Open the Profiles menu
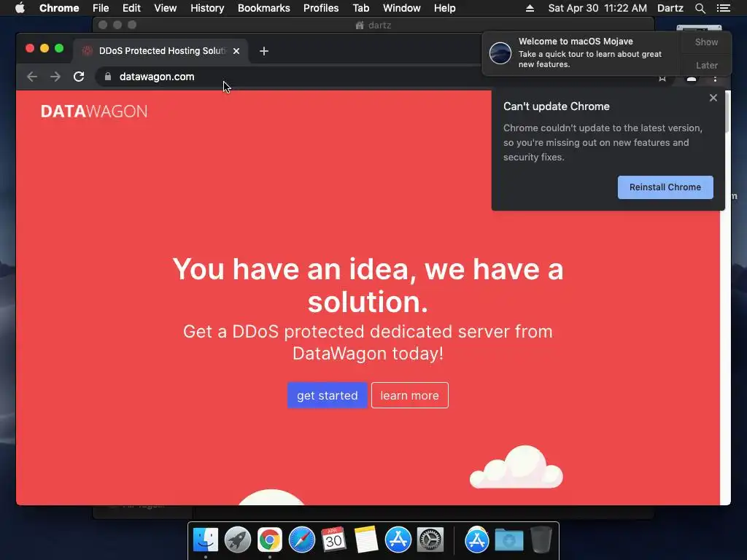Image resolution: width=747 pixels, height=560 pixels. click(x=321, y=8)
